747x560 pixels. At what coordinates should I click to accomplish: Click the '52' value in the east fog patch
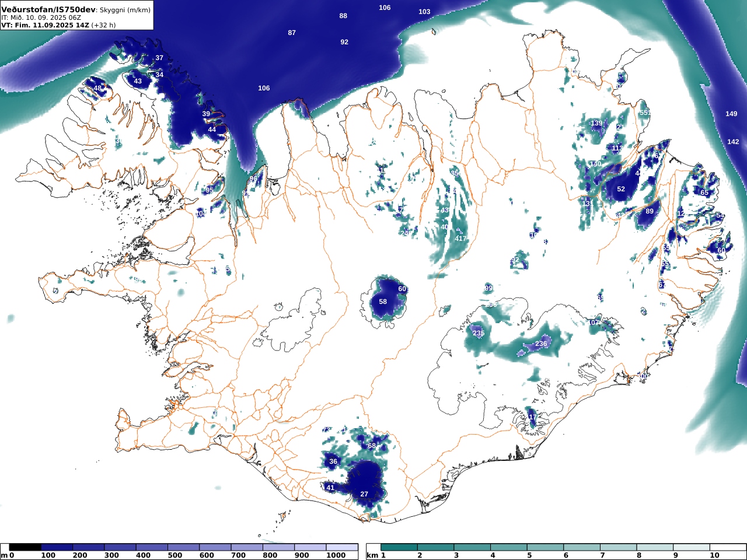621,189
